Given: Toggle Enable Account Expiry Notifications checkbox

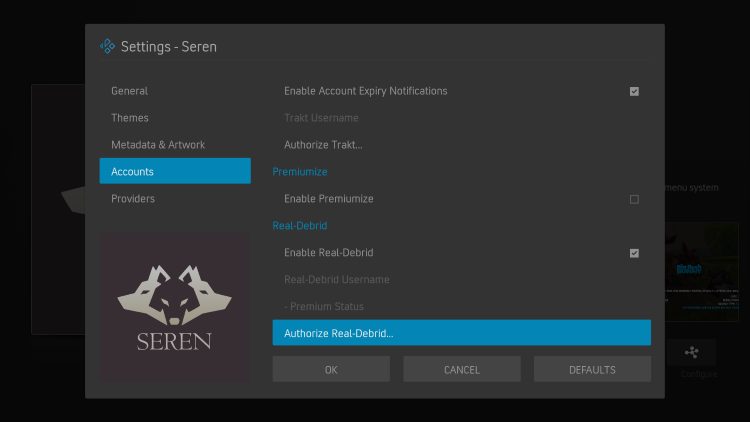Looking at the screenshot, I should (x=634, y=91).
